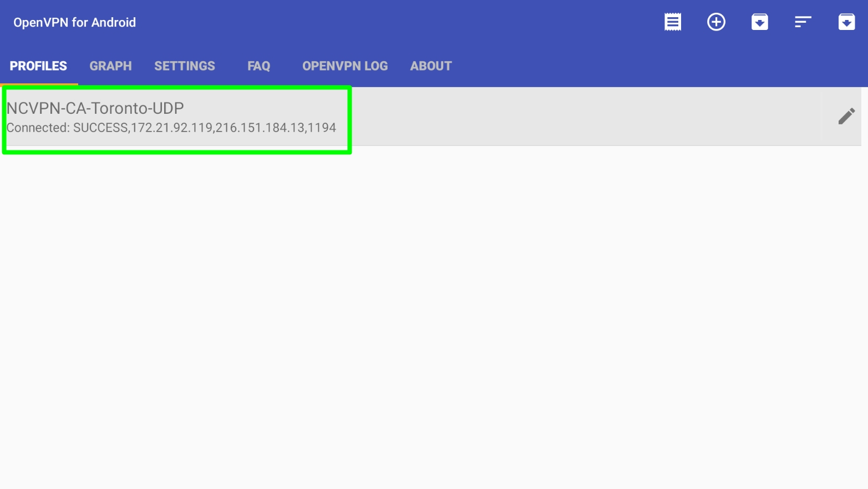Open the FAQ tab
This screenshot has height=489, width=868.
pos(258,66)
